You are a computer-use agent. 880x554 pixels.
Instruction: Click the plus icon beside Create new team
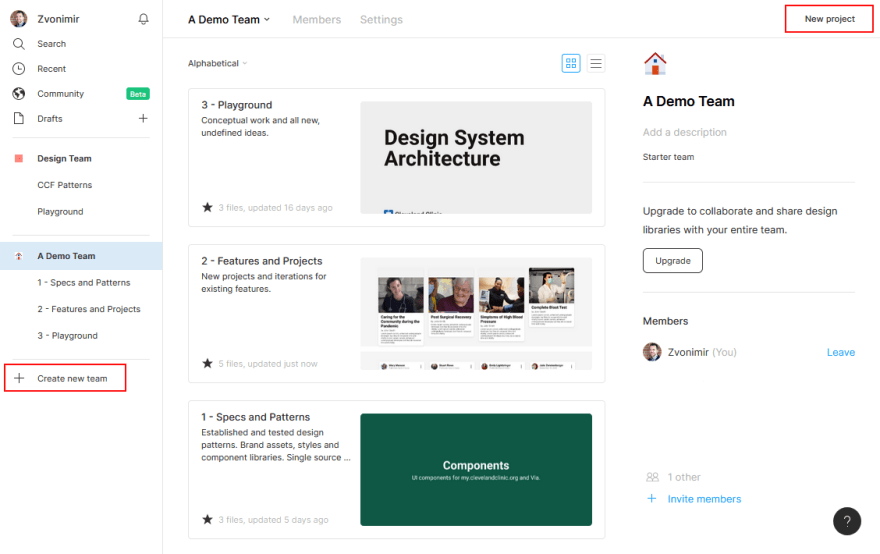point(19,378)
